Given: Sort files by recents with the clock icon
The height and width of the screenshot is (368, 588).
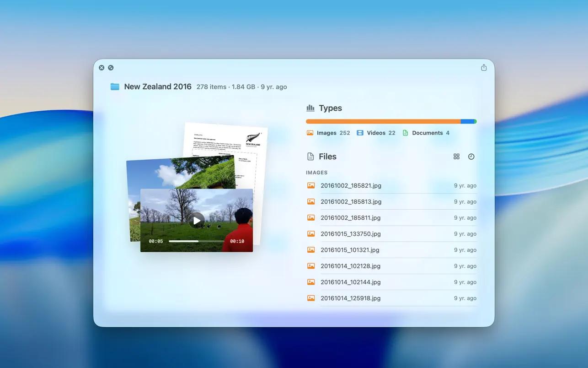Looking at the screenshot, I should point(471,157).
